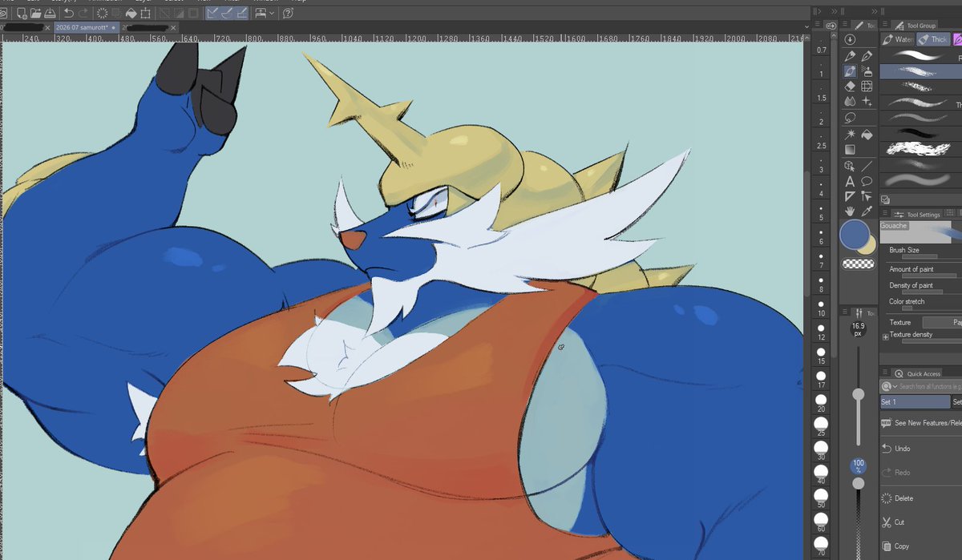Select the white splatter brush stroke preset
962x560 pixels.
coord(918,149)
